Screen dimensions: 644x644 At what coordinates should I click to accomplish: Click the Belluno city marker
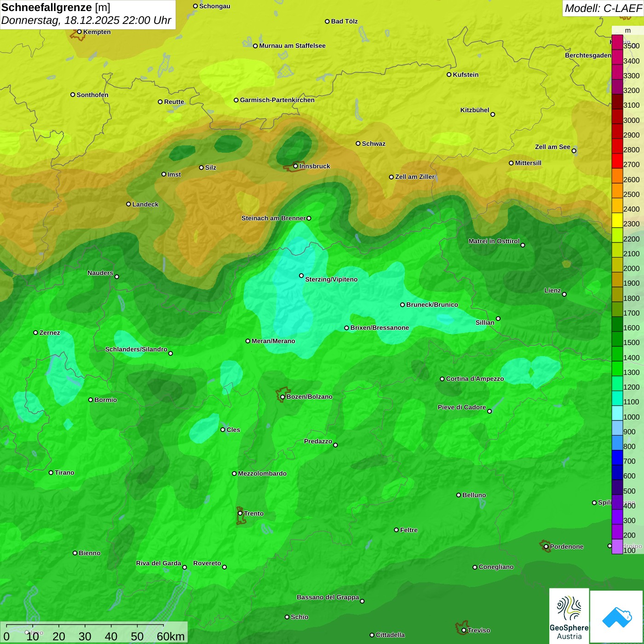pos(458,495)
